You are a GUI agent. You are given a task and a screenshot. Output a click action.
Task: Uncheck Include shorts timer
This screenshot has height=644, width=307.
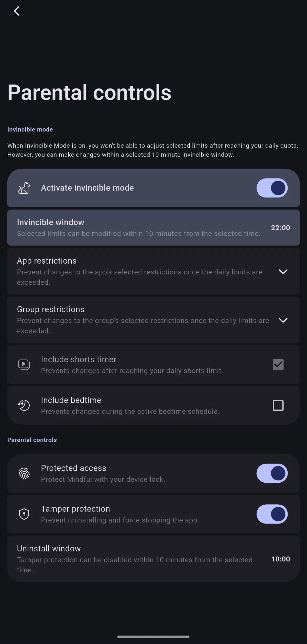click(x=278, y=364)
